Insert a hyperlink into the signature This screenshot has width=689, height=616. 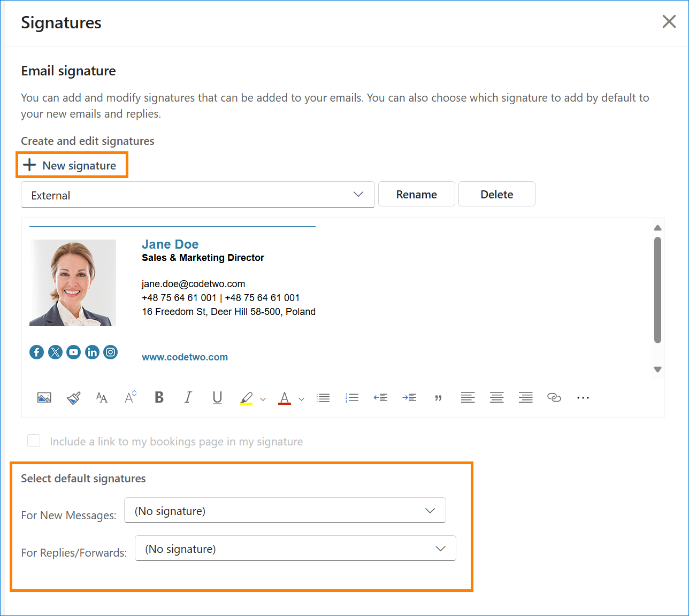554,397
